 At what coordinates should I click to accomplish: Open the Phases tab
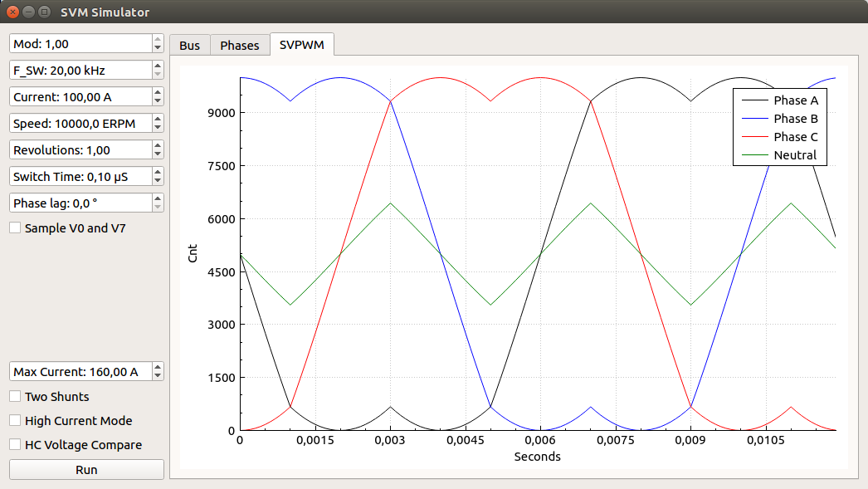[x=239, y=46]
